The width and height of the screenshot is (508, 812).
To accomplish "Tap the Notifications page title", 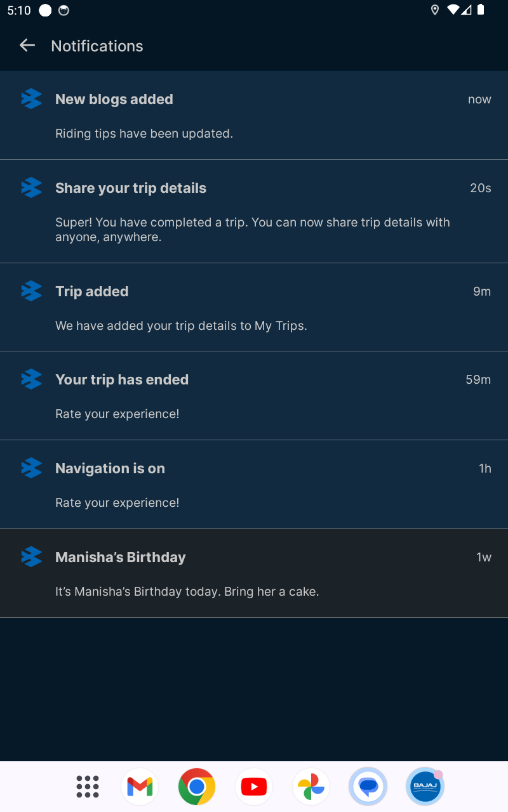I will pos(97,46).
